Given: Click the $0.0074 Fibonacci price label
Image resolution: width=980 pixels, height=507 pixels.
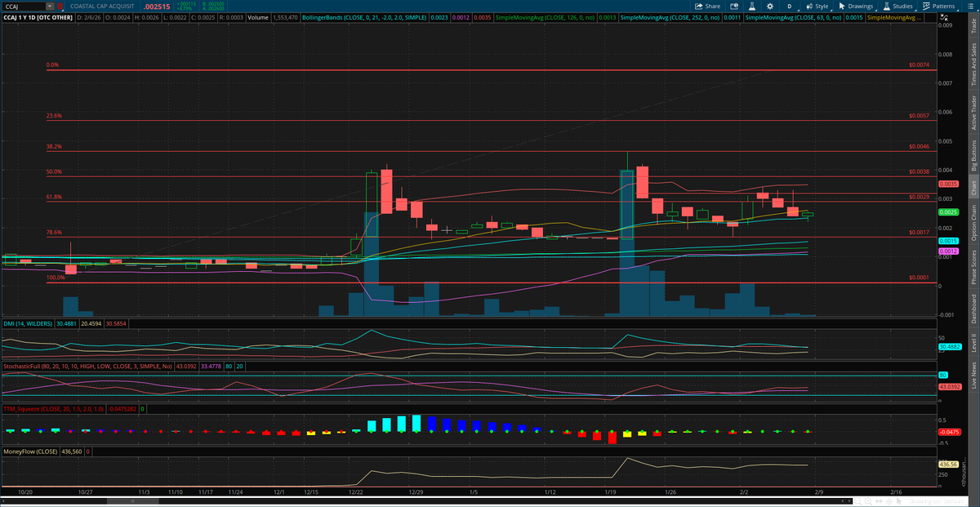Looking at the screenshot, I should click(x=918, y=64).
